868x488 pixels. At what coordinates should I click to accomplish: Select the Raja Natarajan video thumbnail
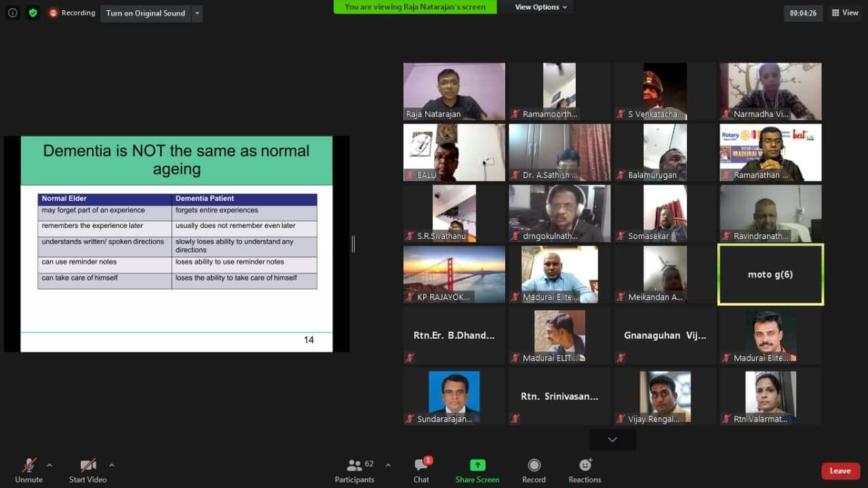tap(454, 91)
